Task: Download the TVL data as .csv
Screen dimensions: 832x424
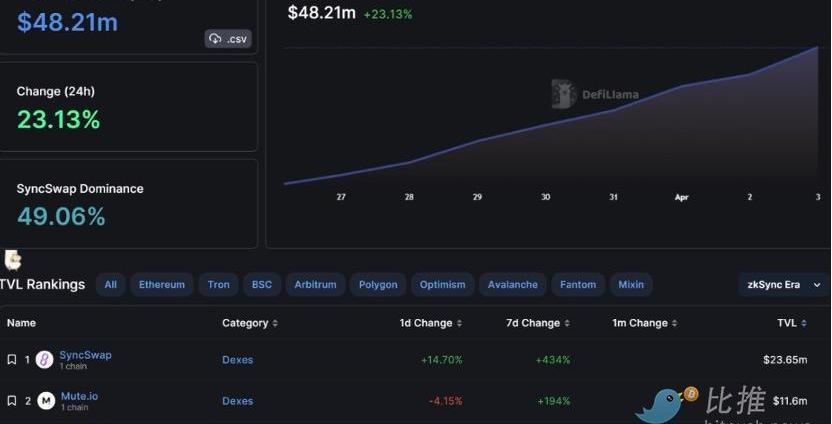Action: coord(228,39)
